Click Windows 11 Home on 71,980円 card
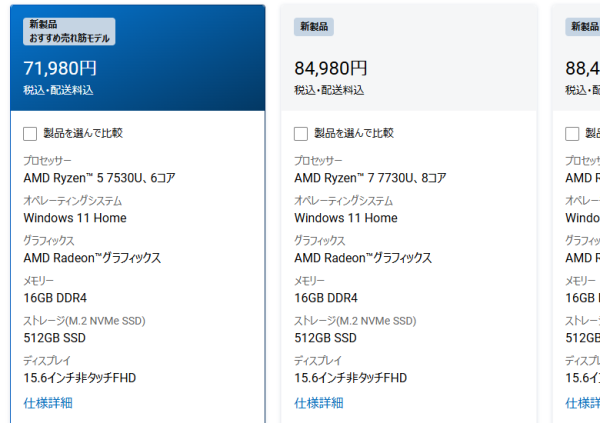 [x=75, y=218]
